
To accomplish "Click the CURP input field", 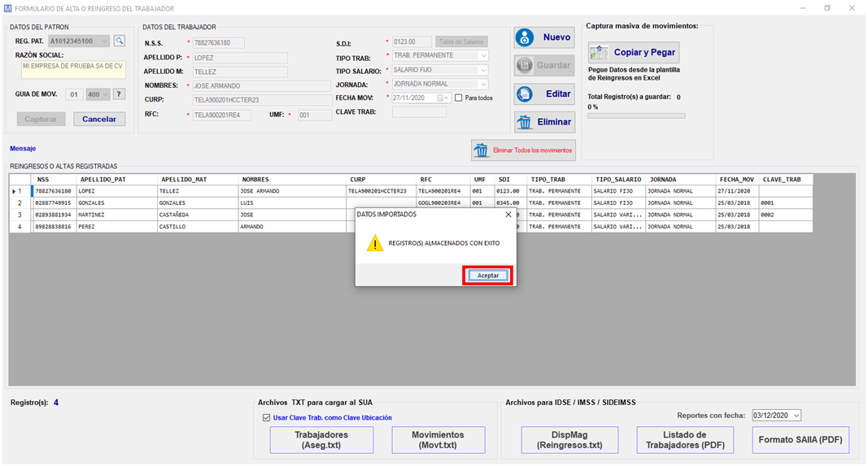I will pos(261,100).
